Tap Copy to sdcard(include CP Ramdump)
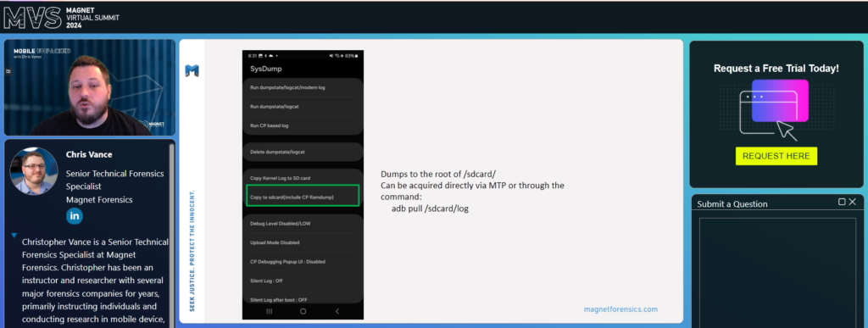Viewport: 868px width, 328px height. (x=303, y=197)
